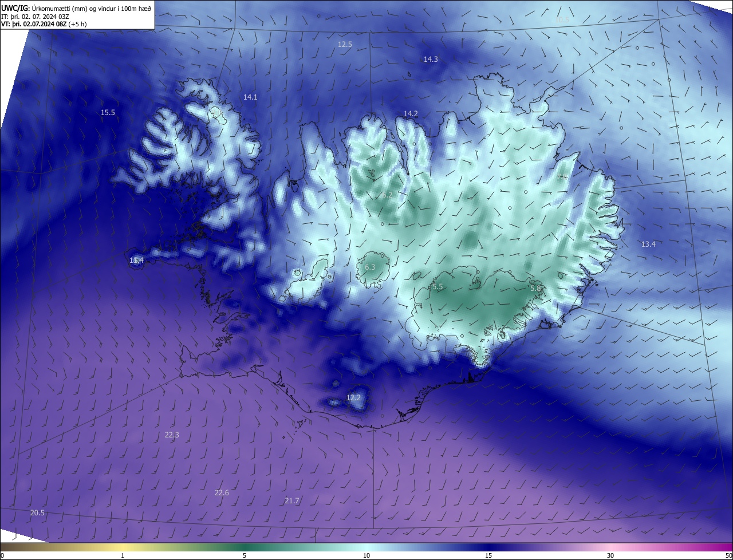
Task: Click the 6.3 value label on the glacier outline
Action: tap(370, 267)
